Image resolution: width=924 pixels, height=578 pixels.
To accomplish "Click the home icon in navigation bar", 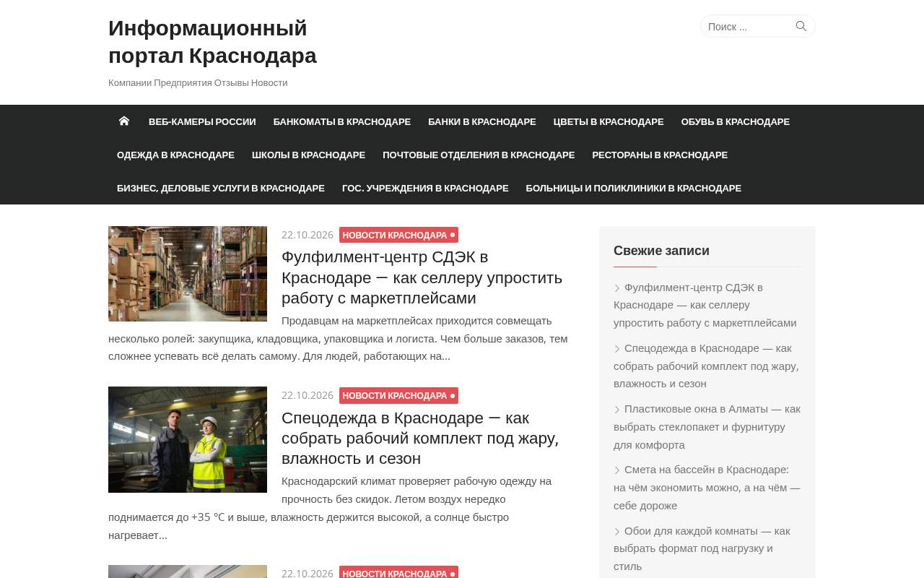I will point(124,121).
